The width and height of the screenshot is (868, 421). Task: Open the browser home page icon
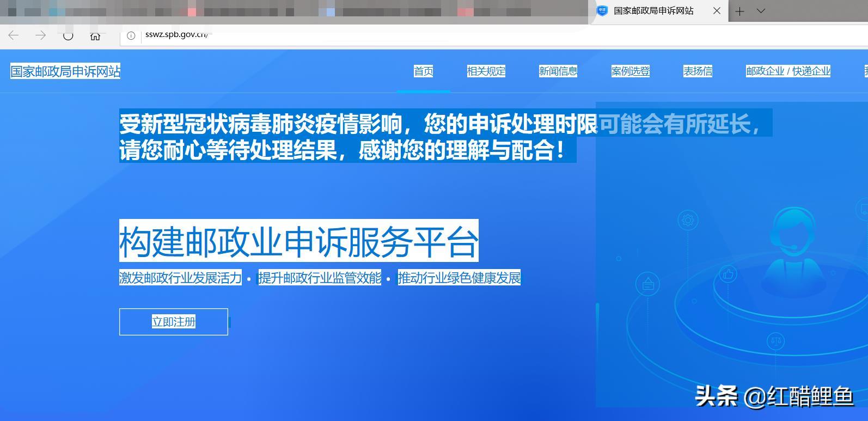coord(95,36)
